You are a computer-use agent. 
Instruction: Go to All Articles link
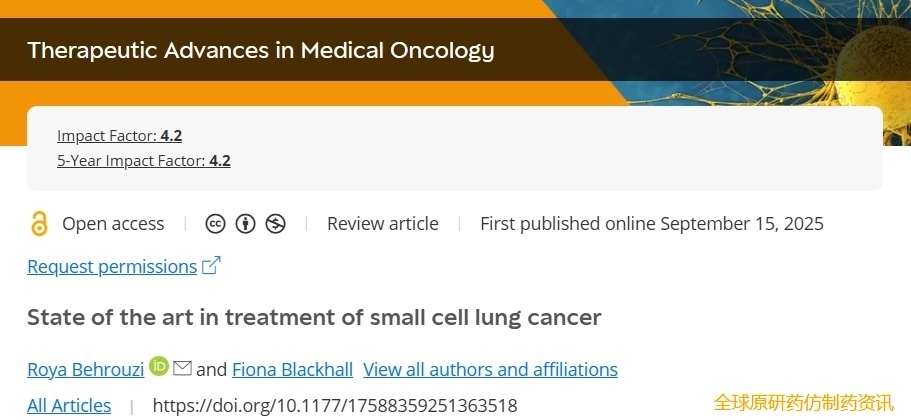tap(69, 405)
